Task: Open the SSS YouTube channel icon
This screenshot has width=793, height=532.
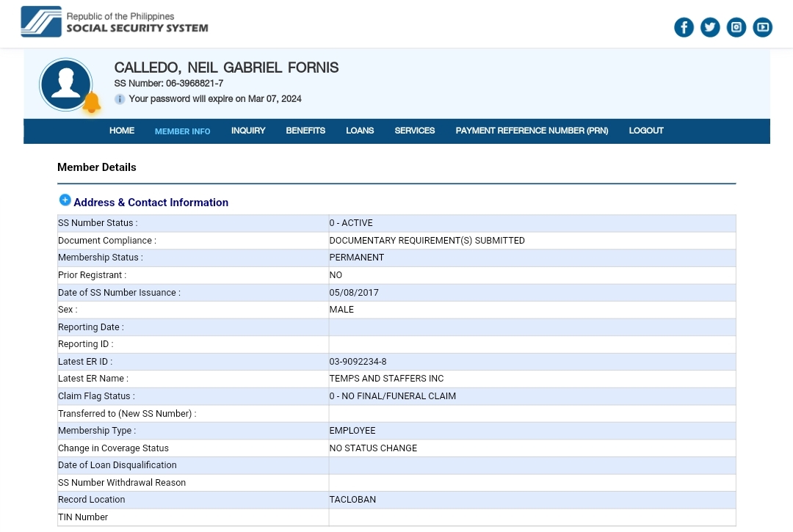Action: click(763, 28)
